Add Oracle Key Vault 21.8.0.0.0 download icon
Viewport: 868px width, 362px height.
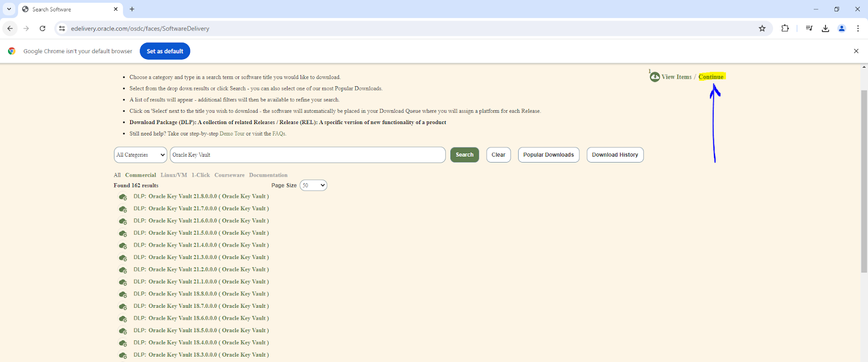[123, 197]
